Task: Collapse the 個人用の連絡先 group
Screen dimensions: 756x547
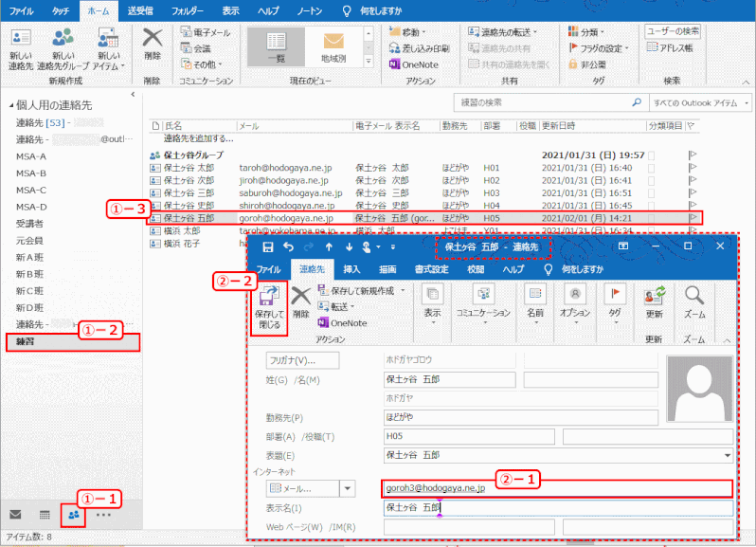Action: (11, 105)
